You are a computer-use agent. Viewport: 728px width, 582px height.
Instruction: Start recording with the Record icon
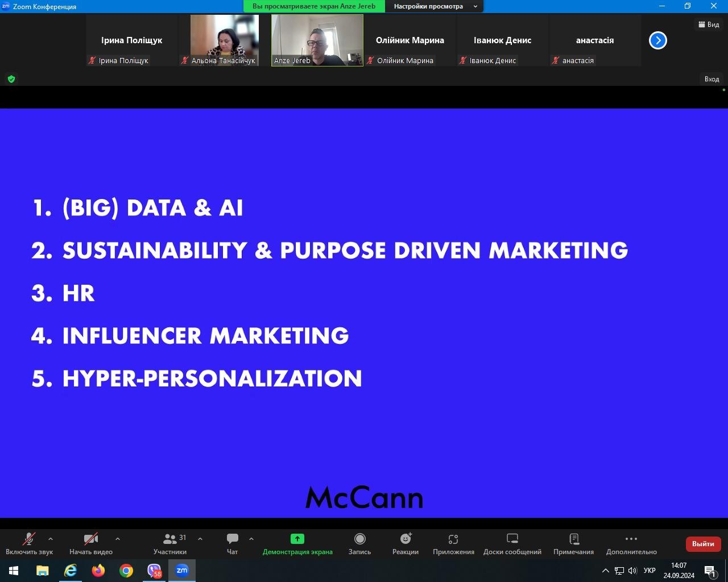[359, 543]
